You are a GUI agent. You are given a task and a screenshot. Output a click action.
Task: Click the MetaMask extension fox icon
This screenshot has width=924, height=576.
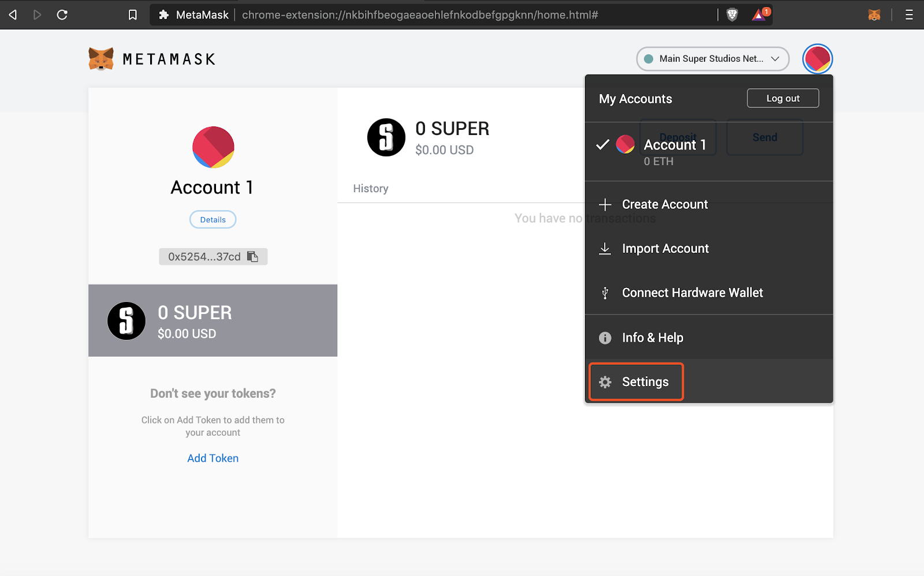[874, 15]
